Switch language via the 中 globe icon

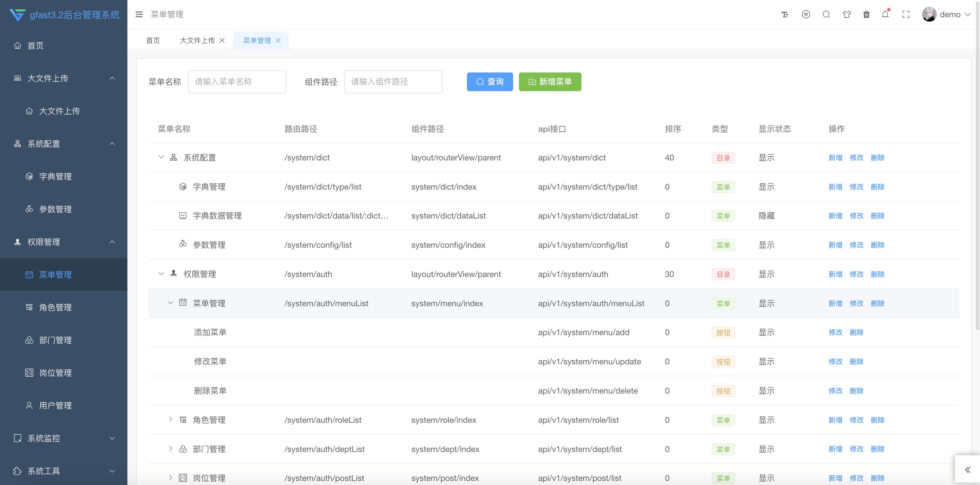coord(806,14)
